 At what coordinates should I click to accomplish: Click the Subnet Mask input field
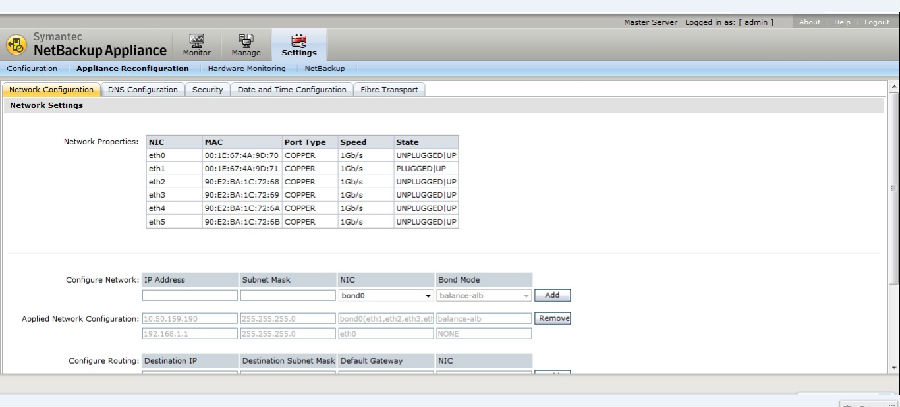click(x=288, y=296)
